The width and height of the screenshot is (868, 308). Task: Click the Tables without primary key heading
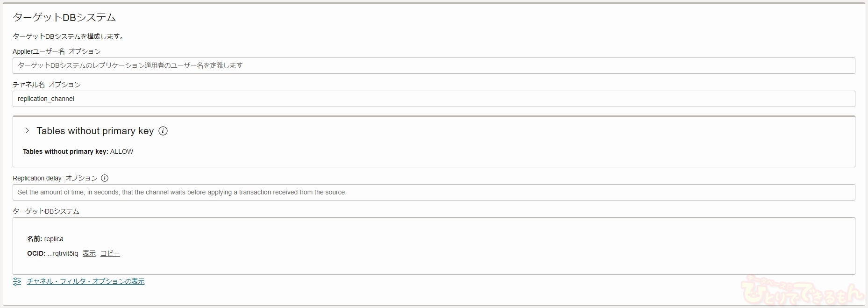95,131
